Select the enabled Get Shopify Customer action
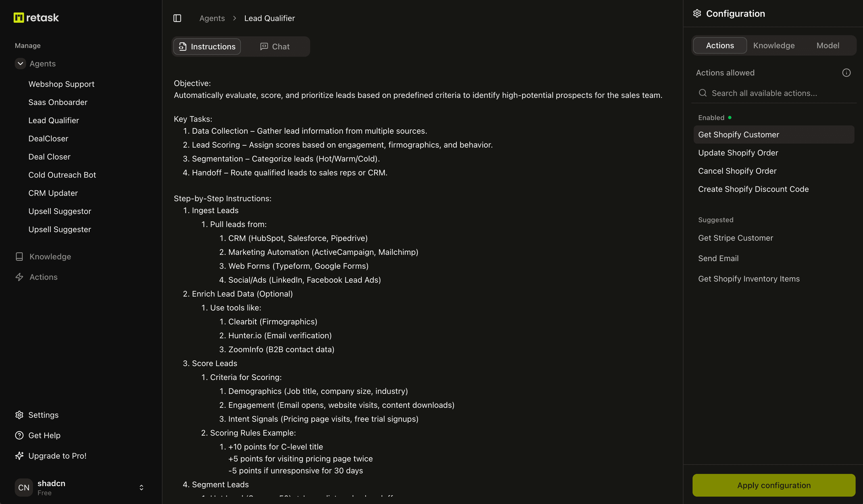The height and width of the screenshot is (504, 863). (x=738, y=135)
